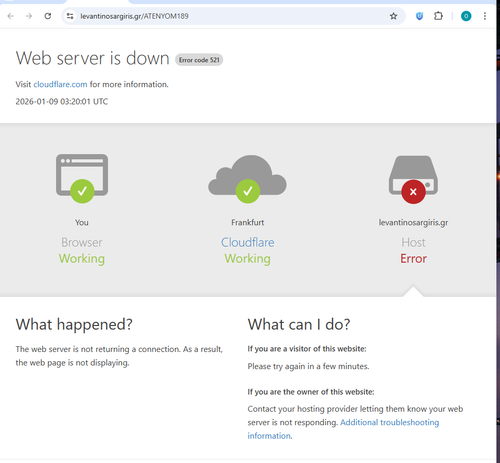Click the 'What can I do?' heading
The width and height of the screenshot is (500, 463).
click(299, 324)
